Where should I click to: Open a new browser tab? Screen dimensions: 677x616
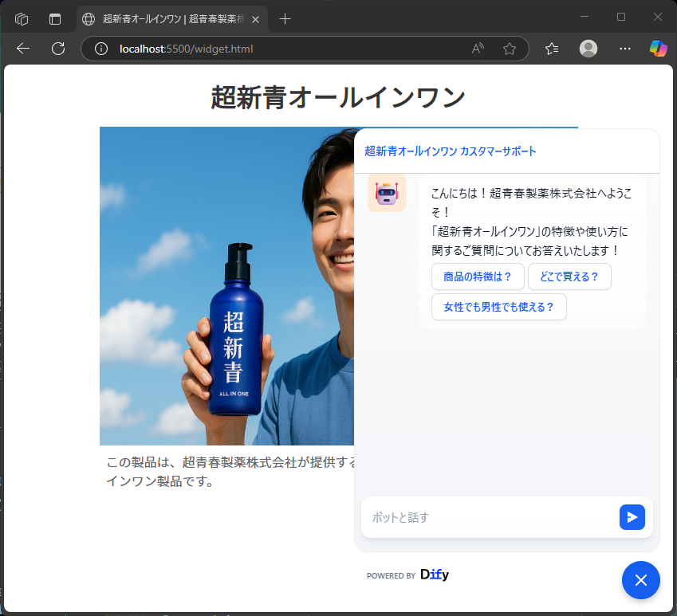[x=285, y=18]
